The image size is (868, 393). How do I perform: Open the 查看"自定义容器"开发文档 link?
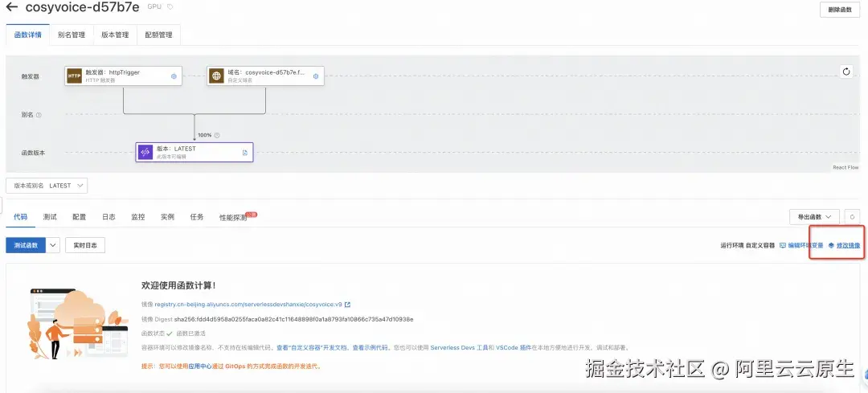tap(312, 348)
